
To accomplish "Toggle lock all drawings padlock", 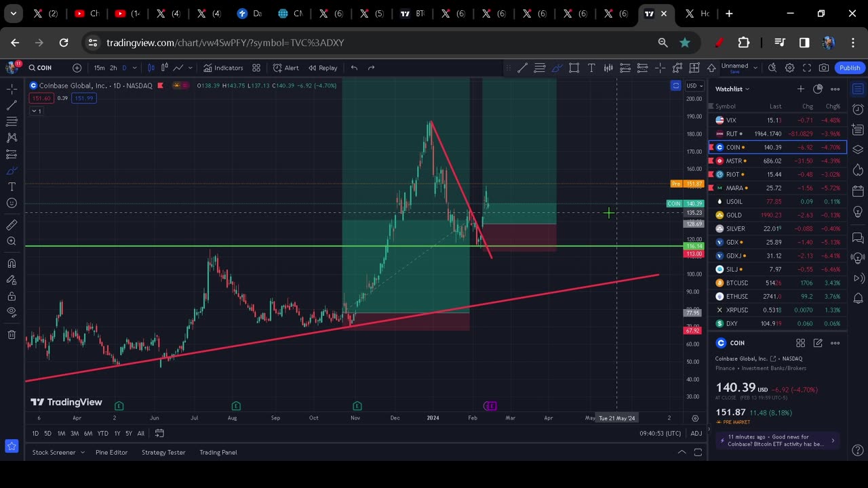I will click(12, 296).
